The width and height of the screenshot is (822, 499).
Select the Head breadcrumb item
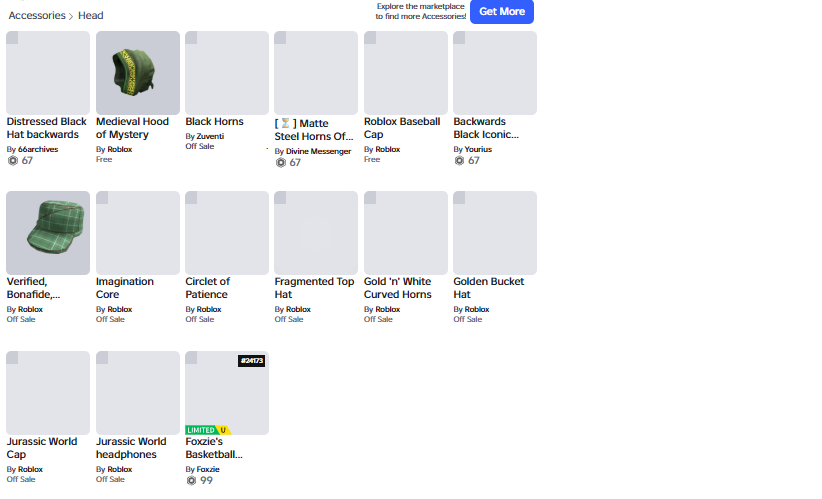(x=91, y=16)
